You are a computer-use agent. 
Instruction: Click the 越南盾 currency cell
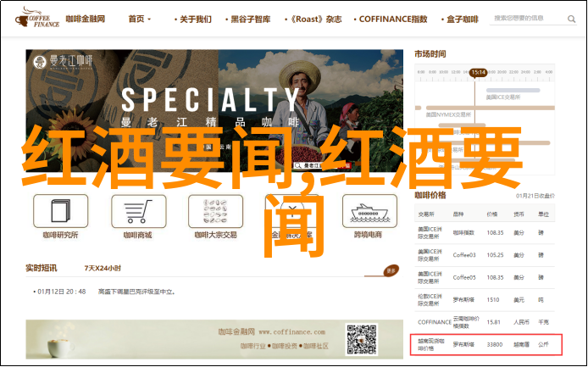[x=521, y=344]
